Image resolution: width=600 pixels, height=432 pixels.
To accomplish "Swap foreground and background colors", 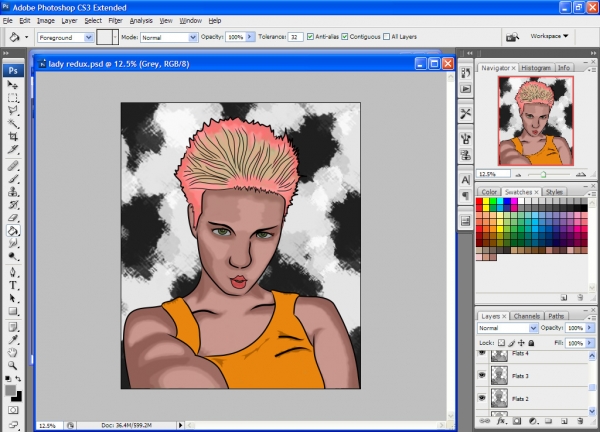I will [x=18, y=379].
